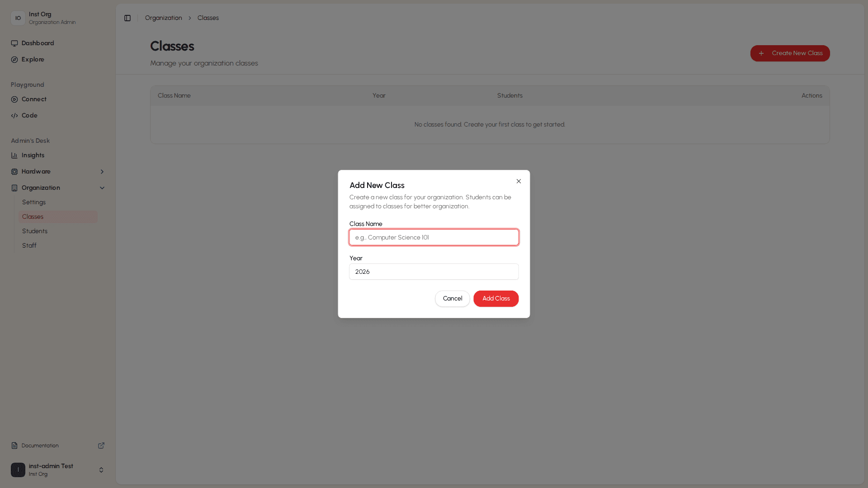Click the Connect play-circle icon
This screenshot has height=488, width=868.
pyautogui.click(x=14, y=99)
